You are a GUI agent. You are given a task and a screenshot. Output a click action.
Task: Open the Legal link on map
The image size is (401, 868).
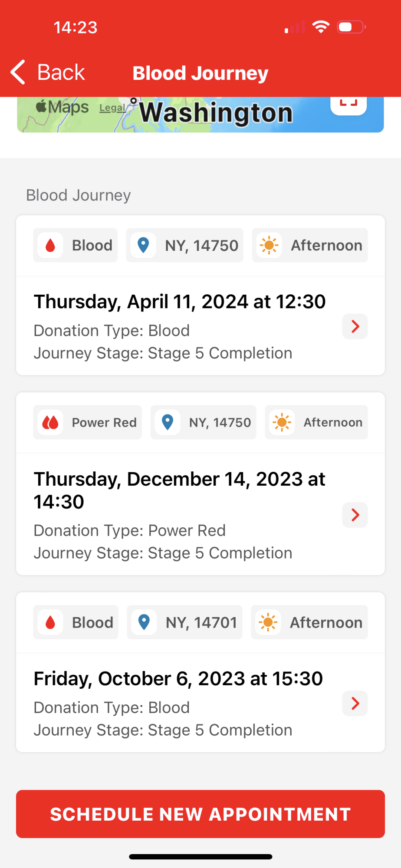coord(112,108)
